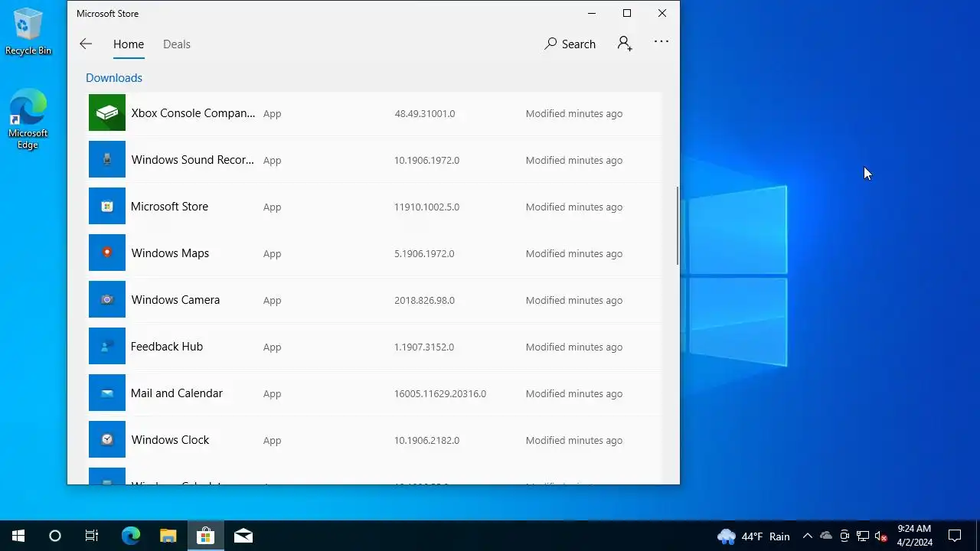Click the Windows Sound Recorder app icon
The image size is (980, 551).
coord(107,160)
